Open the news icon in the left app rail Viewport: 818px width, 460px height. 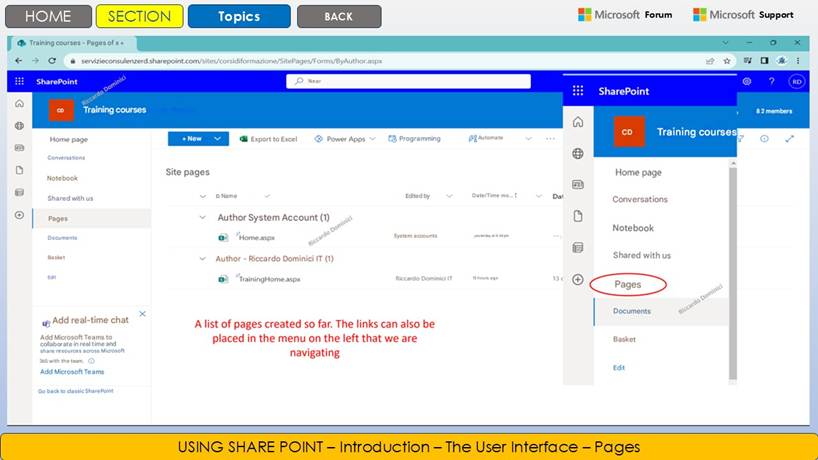19,148
